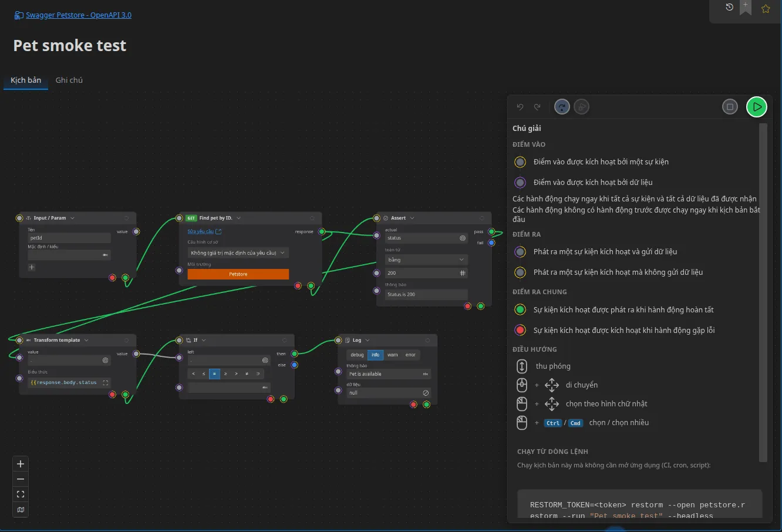Expand the Assert node type dropdown
The width and height of the screenshot is (782, 532).
412,218
